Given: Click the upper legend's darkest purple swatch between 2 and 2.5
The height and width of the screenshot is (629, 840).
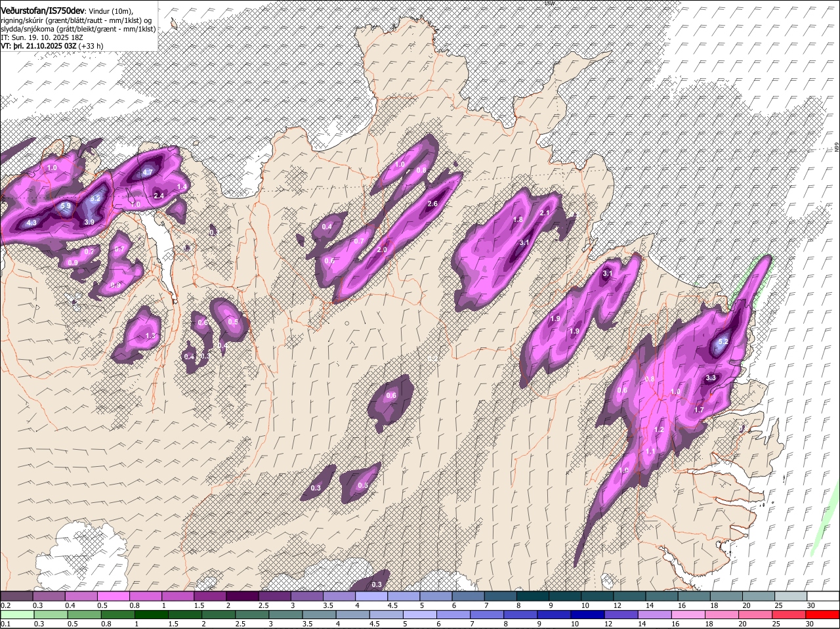Looking at the screenshot, I should pyautogui.click(x=244, y=596).
